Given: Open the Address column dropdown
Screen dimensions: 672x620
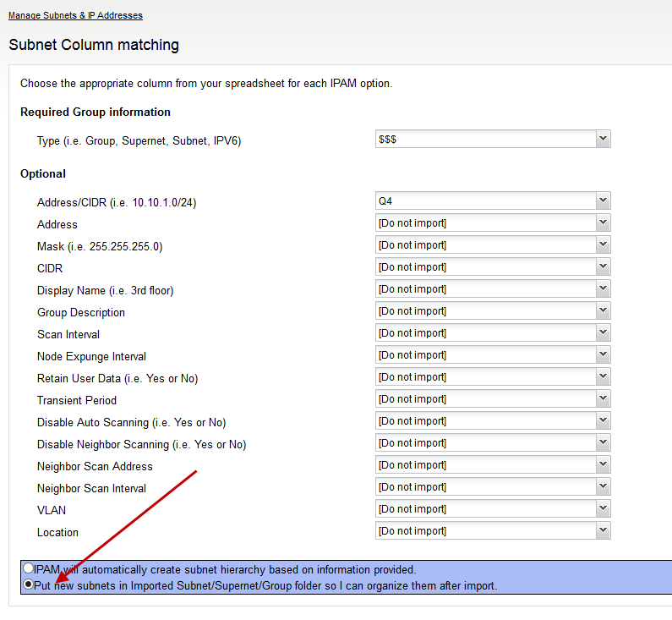Looking at the screenshot, I should tap(493, 223).
